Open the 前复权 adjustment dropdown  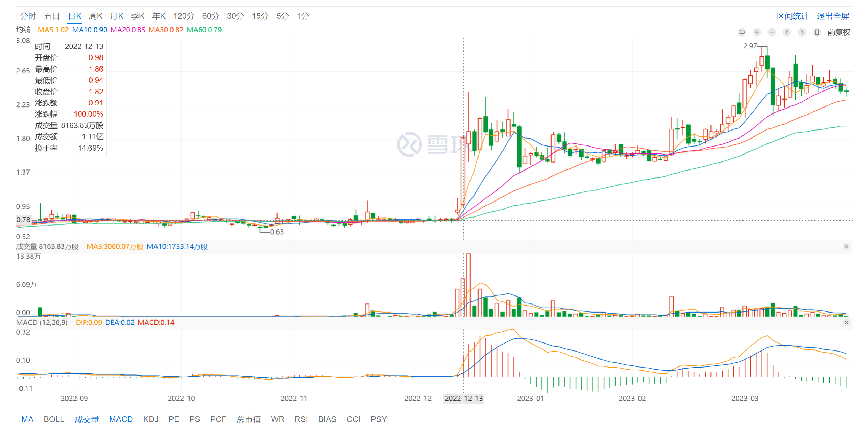[x=838, y=32]
